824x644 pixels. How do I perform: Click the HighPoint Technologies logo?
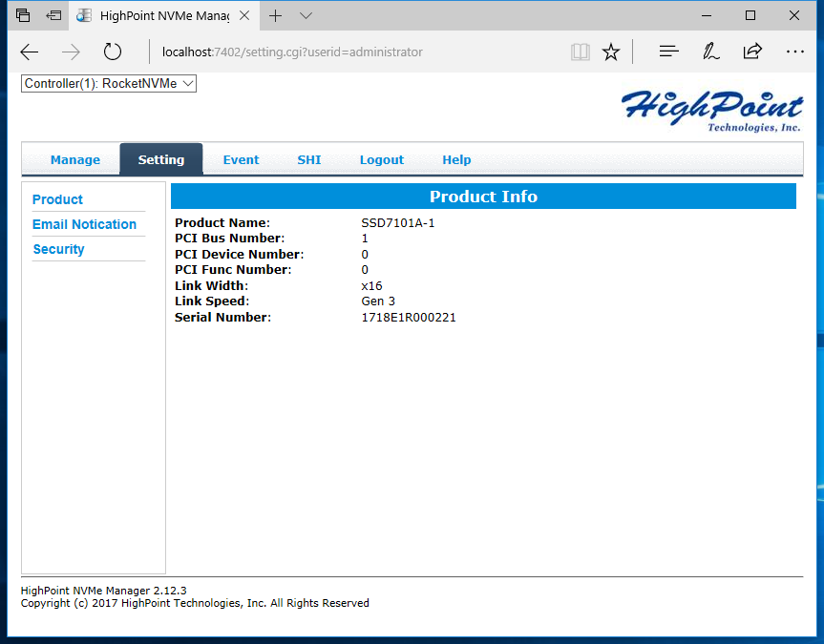coord(711,111)
